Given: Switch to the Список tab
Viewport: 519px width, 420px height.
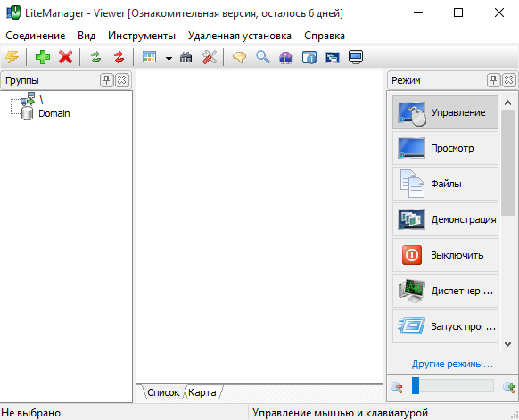Looking at the screenshot, I should point(163,392).
